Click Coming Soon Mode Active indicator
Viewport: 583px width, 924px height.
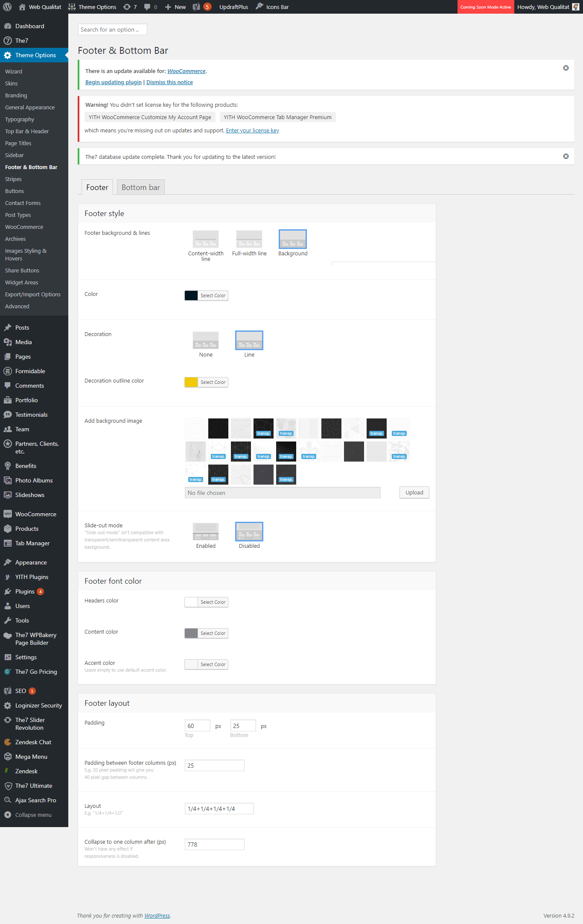point(486,7)
